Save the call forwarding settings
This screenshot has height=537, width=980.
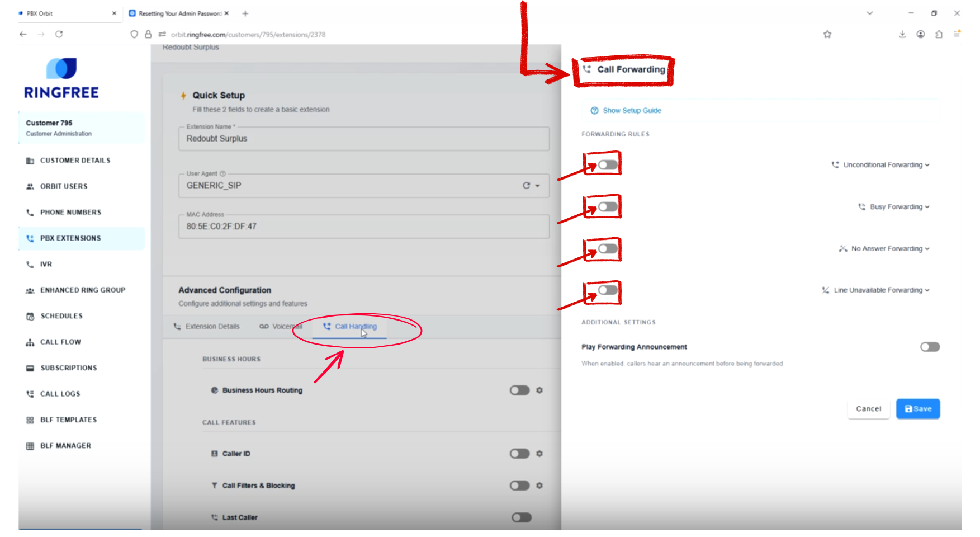tap(917, 409)
